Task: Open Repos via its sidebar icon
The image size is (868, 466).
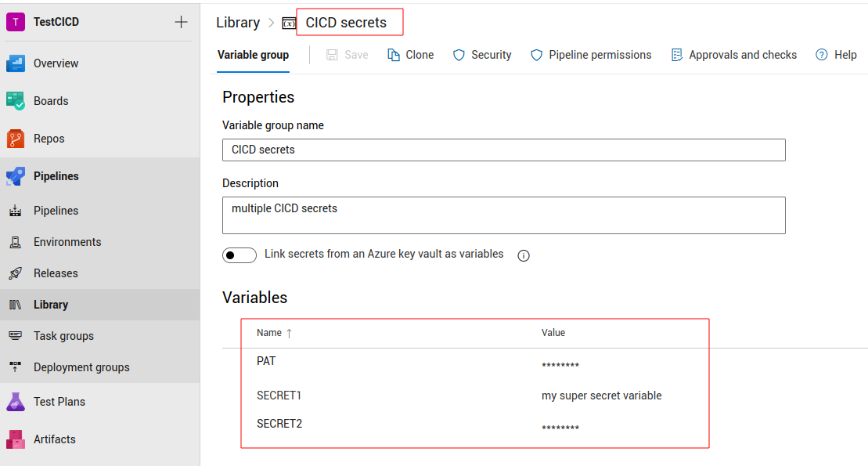Action: [x=16, y=139]
